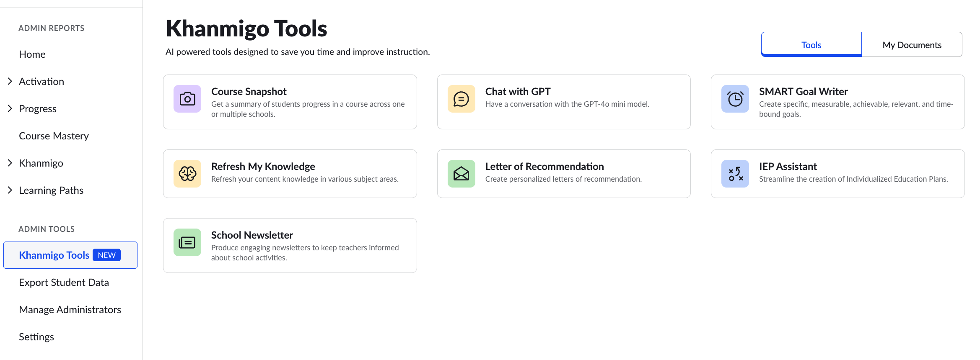Go to Export Student Data
The image size is (980, 360).
point(64,283)
